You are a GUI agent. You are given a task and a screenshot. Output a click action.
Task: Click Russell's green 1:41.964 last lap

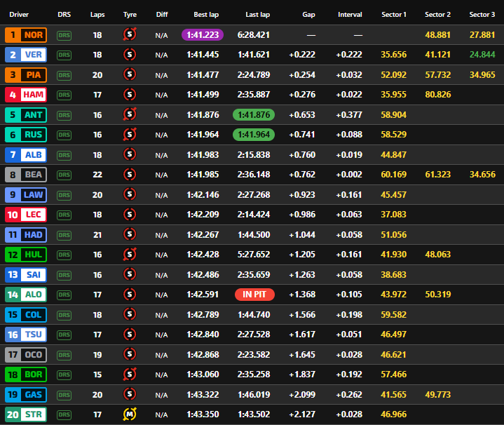(254, 135)
